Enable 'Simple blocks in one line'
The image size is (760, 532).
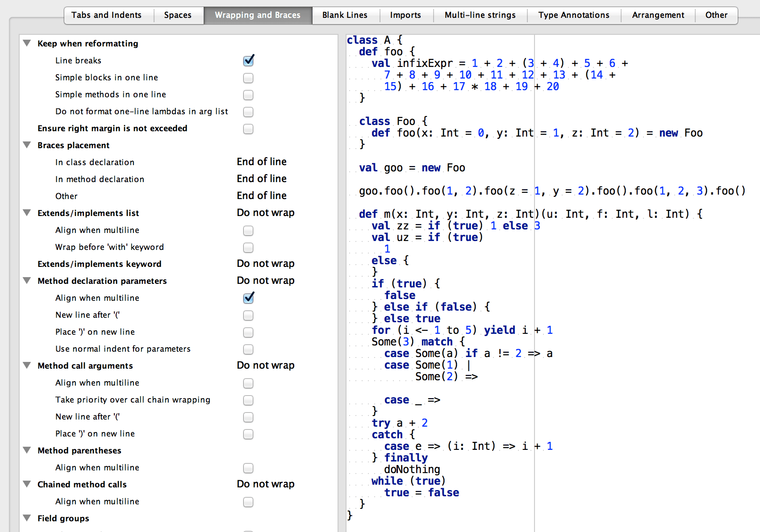pos(248,78)
